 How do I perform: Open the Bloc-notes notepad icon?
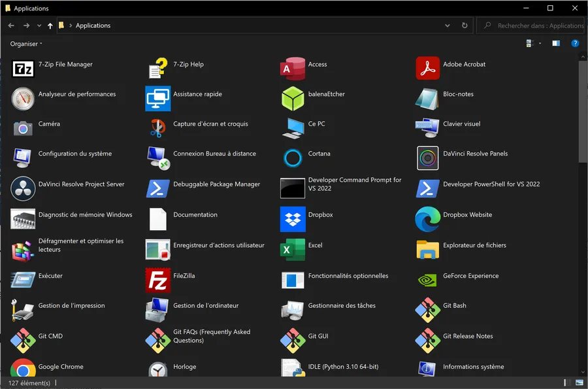(427, 99)
